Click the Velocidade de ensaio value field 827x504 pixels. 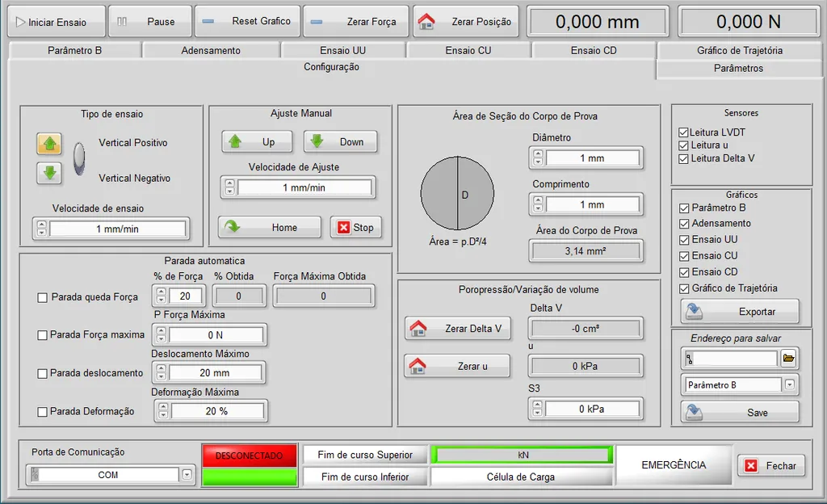click(x=117, y=229)
